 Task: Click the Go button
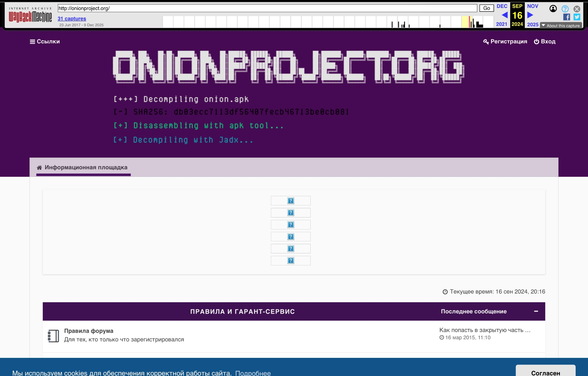point(487,8)
